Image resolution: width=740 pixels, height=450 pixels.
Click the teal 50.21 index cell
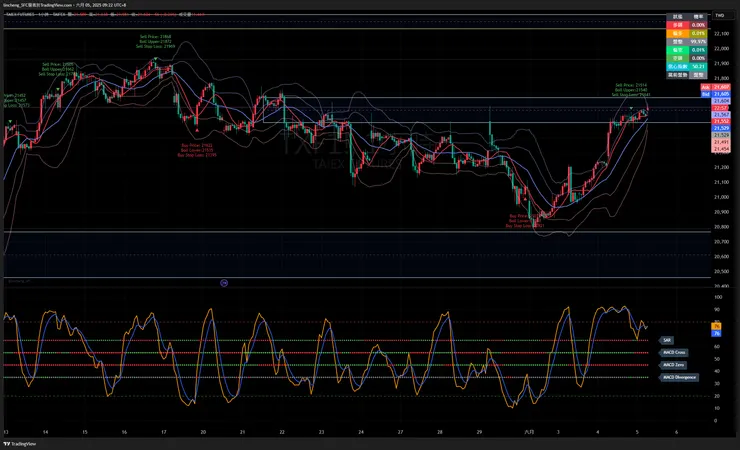pos(698,67)
